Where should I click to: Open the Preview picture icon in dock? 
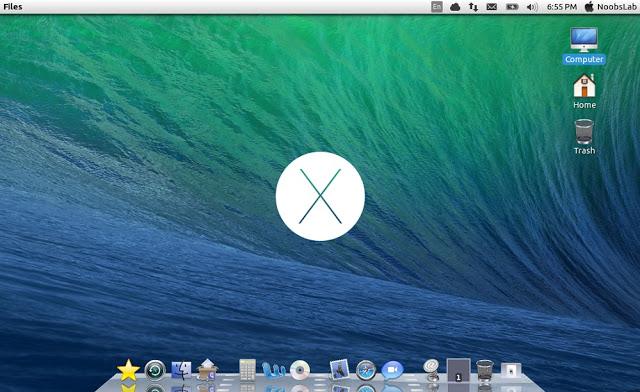point(339,370)
